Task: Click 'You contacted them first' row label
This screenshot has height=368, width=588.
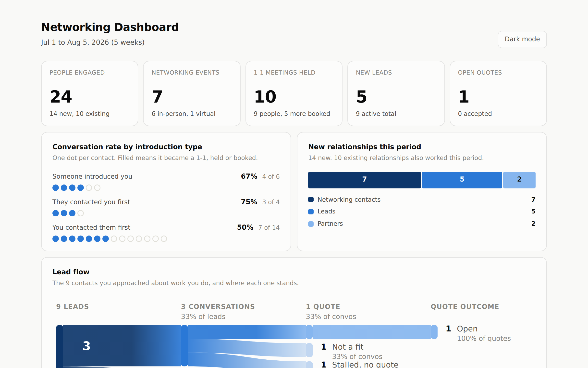Action: [x=91, y=227]
